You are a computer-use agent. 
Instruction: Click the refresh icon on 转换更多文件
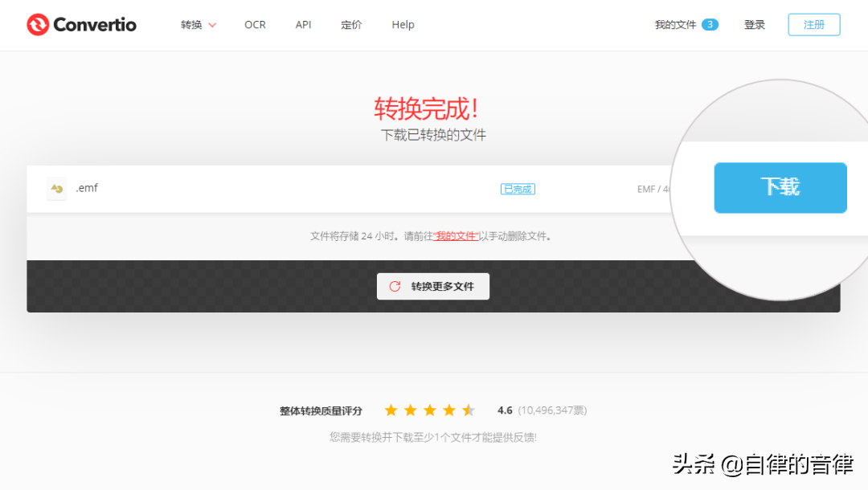tap(395, 287)
